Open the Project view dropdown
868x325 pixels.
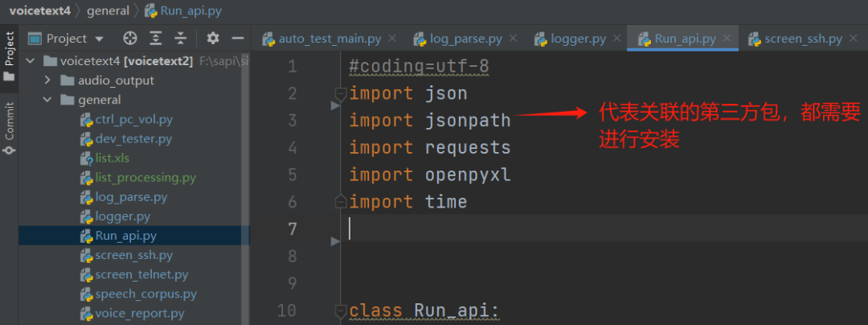(x=99, y=39)
